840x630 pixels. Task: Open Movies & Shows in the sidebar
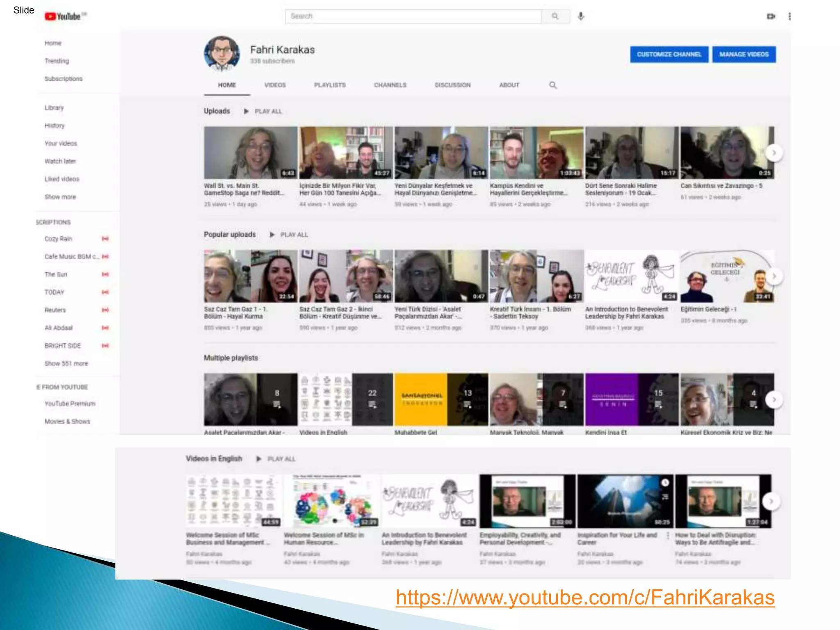pyautogui.click(x=67, y=421)
